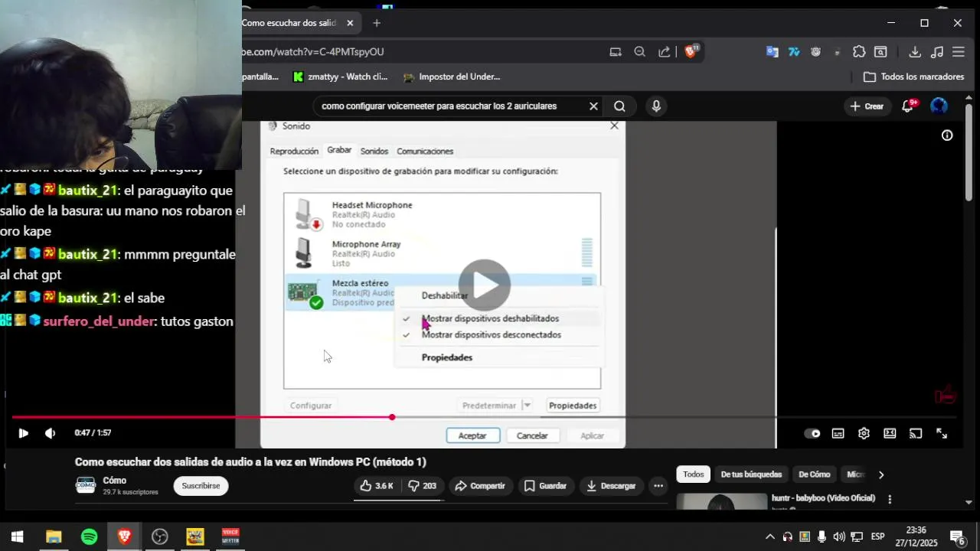The height and width of the screenshot is (551, 980).
Task: Toggle subtitles in the video player
Action: (x=838, y=433)
